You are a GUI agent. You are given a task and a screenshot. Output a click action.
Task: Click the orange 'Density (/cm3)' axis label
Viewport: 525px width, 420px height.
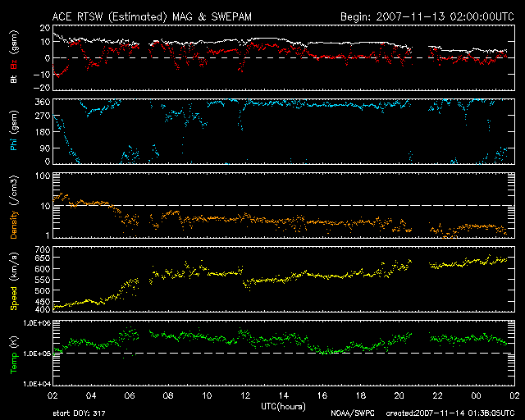click(14, 208)
